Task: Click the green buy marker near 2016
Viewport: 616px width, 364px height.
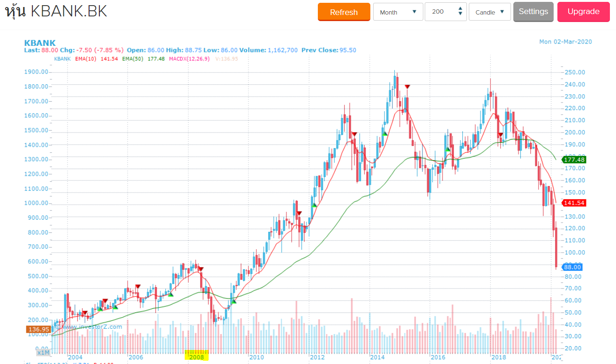Action: pyautogui.click(x=447, y=150)
